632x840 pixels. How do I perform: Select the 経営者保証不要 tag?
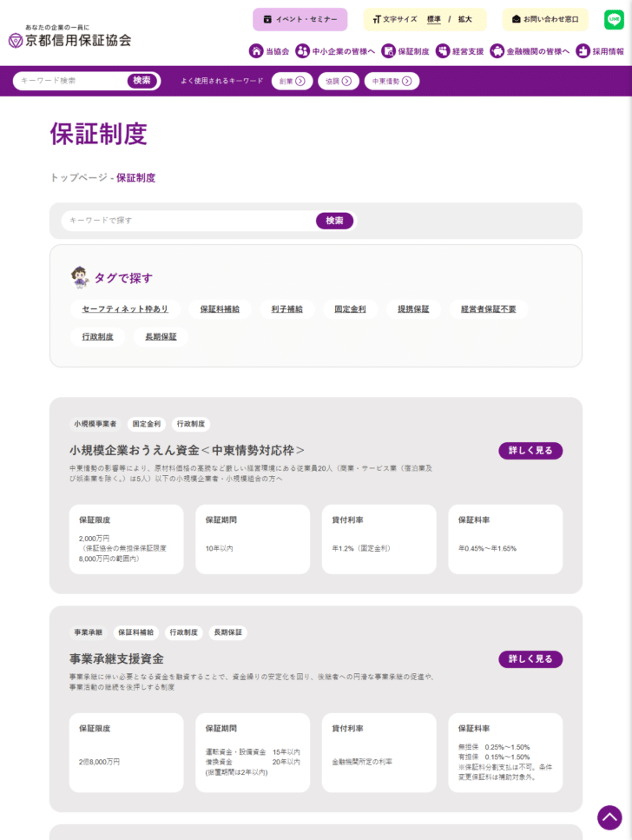click(x=489, y=309)
